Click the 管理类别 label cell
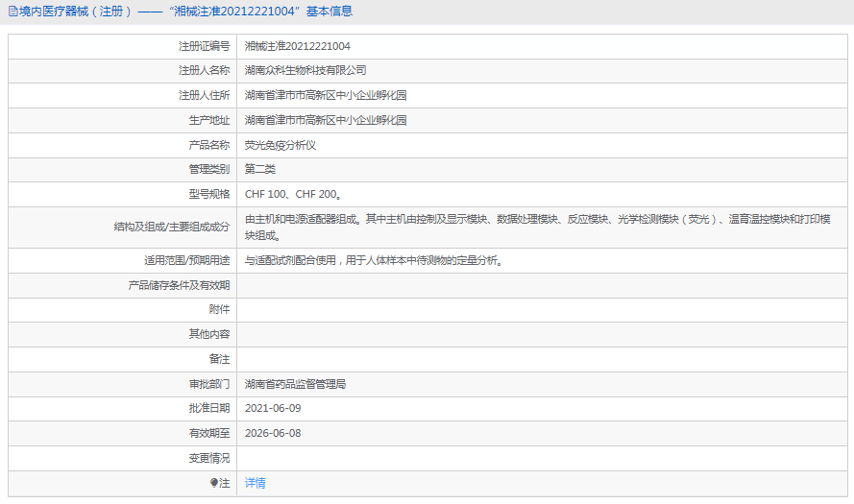The width and height of the screenshot is (854, 504). [123, 170]
